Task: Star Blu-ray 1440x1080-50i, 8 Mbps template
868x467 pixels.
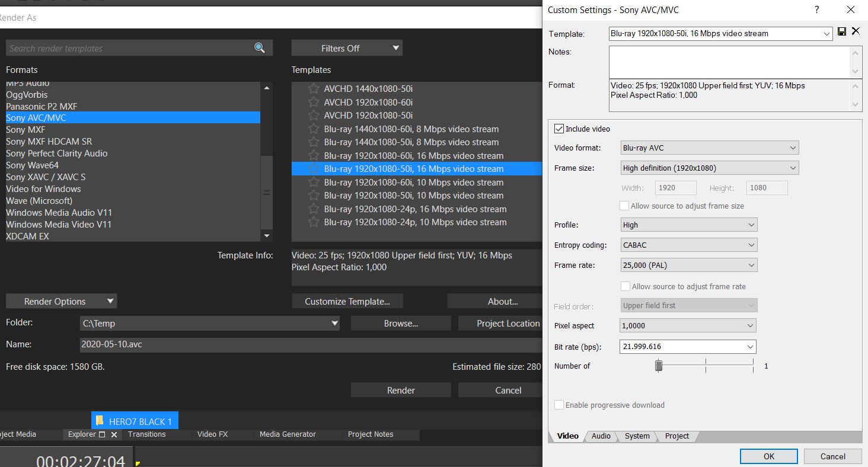Action: [x=314, y=142]
